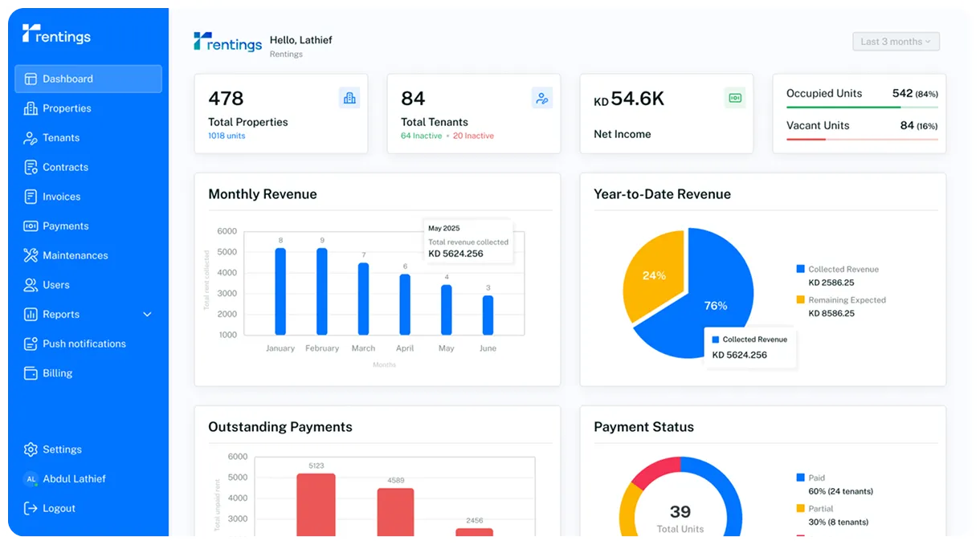Click the Contracts document icon in sidebar
The width and height of the screenshot is (980, 545).
coord(31,167)
